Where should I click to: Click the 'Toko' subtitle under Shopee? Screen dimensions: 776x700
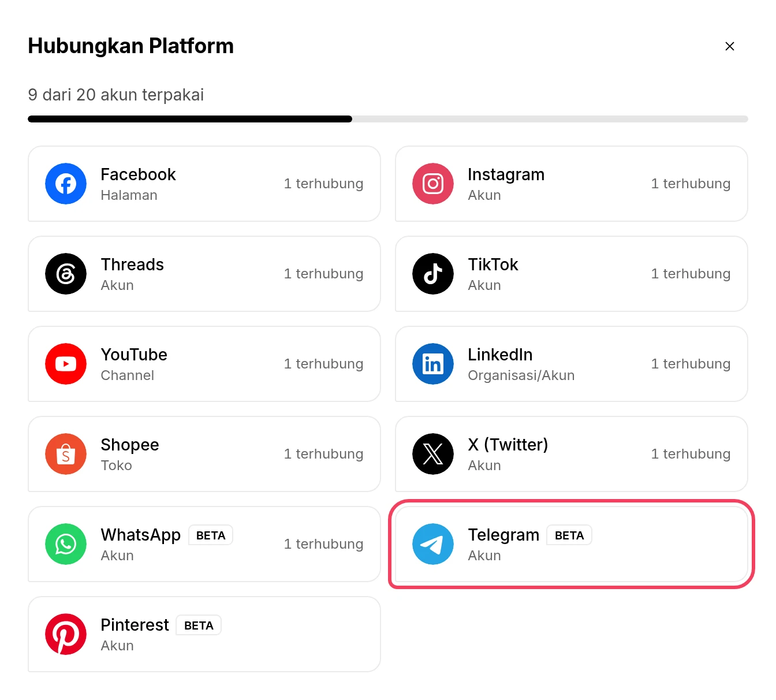point(116,466)
